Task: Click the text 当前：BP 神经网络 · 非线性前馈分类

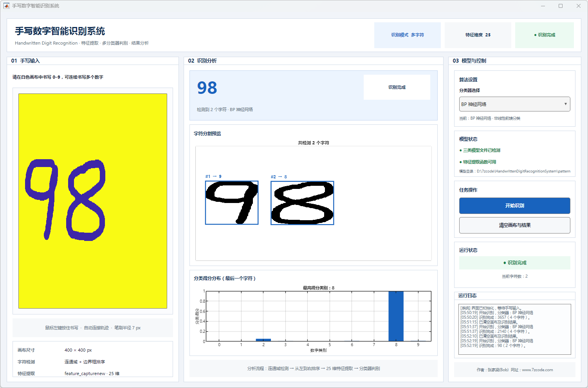Action: (x=490, y=118)
